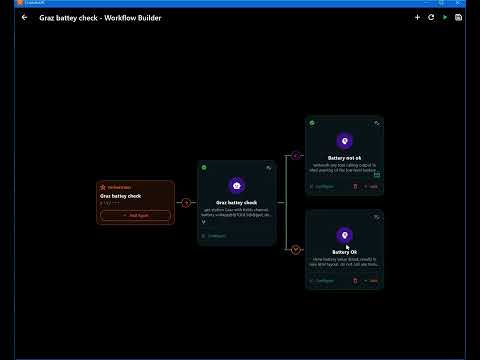Click the purple avatar of Battery Ok
The width and height of the screenshot is (480, 360).
[344, 235]
